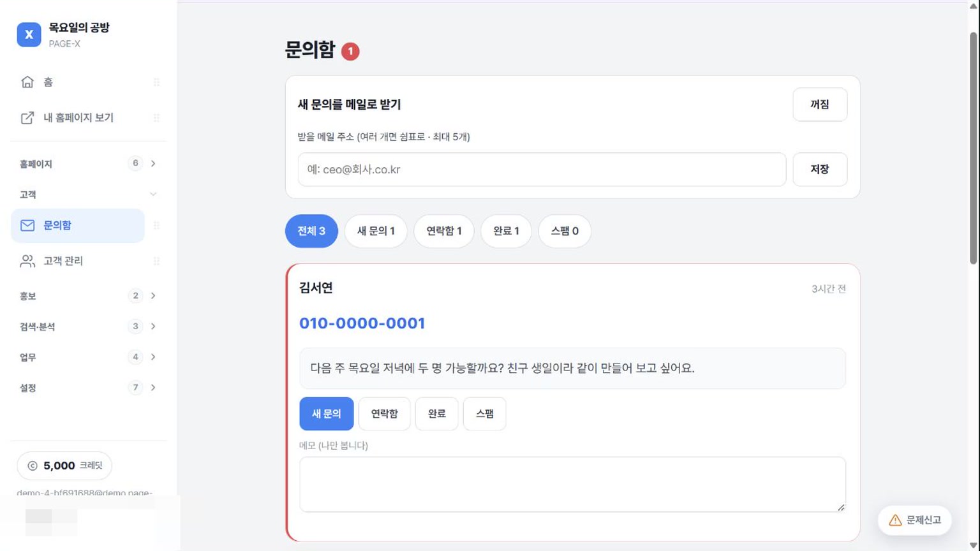Screen dimensions: 980x551
Task: Set 김서연's inquiry status to 완료
Action: coord(437,414)
